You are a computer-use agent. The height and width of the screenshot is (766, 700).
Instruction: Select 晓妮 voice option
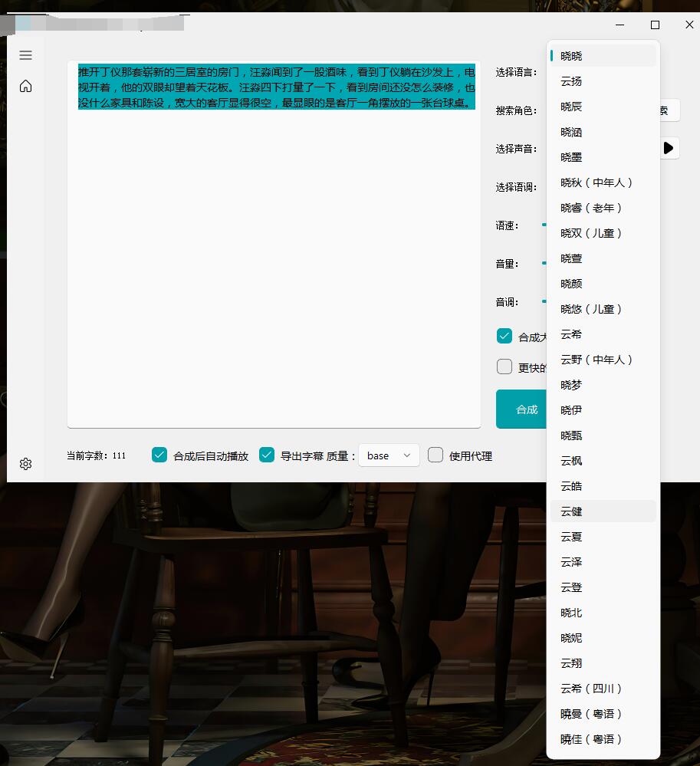pyautogui.click(x=603, y=638)
